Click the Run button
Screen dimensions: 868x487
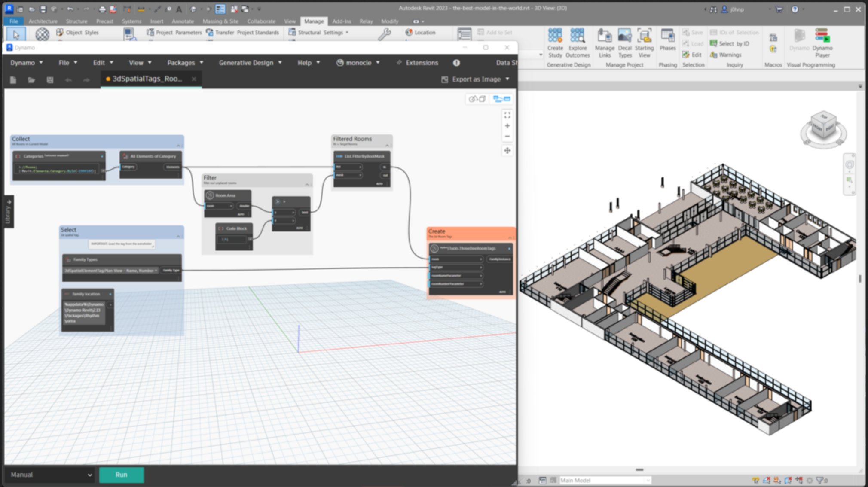tap(121, 475)
